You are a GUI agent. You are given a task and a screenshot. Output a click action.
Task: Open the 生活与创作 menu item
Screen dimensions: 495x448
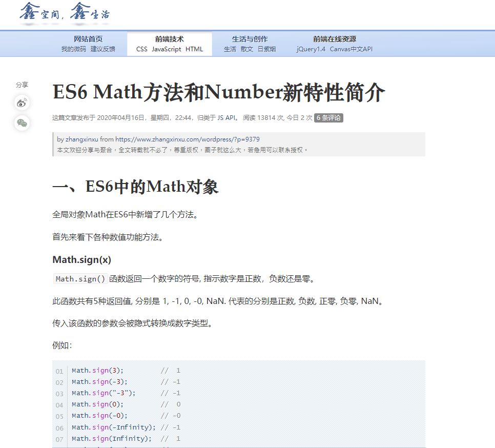point(250,39)
